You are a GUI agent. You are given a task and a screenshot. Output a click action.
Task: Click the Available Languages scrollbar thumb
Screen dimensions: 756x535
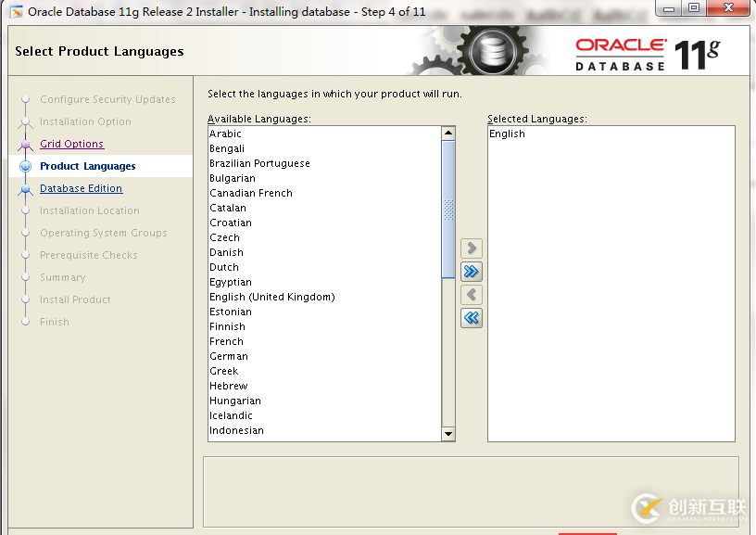[448, 210]
